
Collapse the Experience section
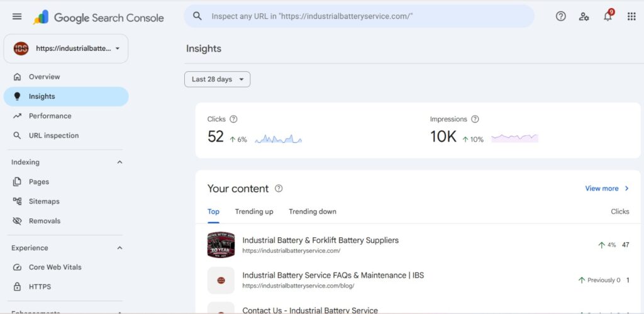[119, 248]
